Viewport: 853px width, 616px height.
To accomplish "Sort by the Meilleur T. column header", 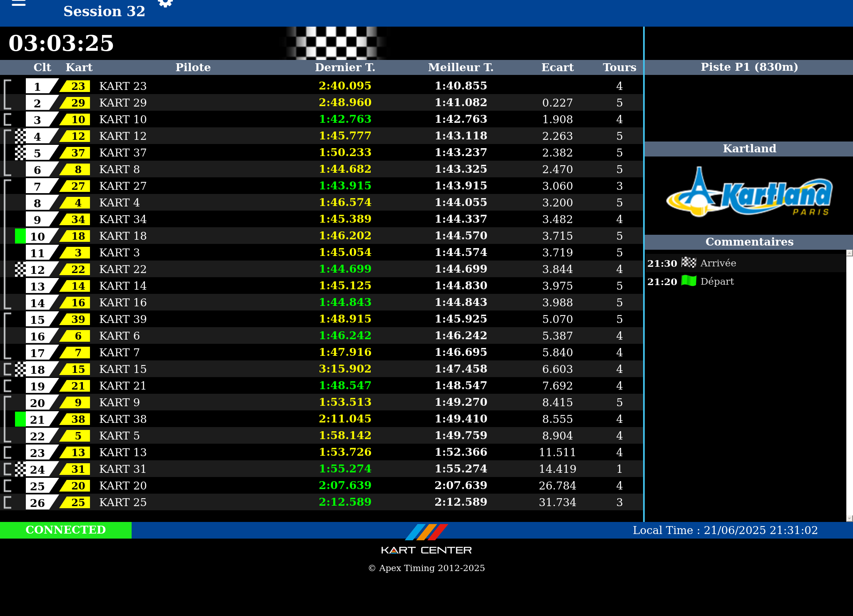I will pyautogui.click(x=461, y=67).
